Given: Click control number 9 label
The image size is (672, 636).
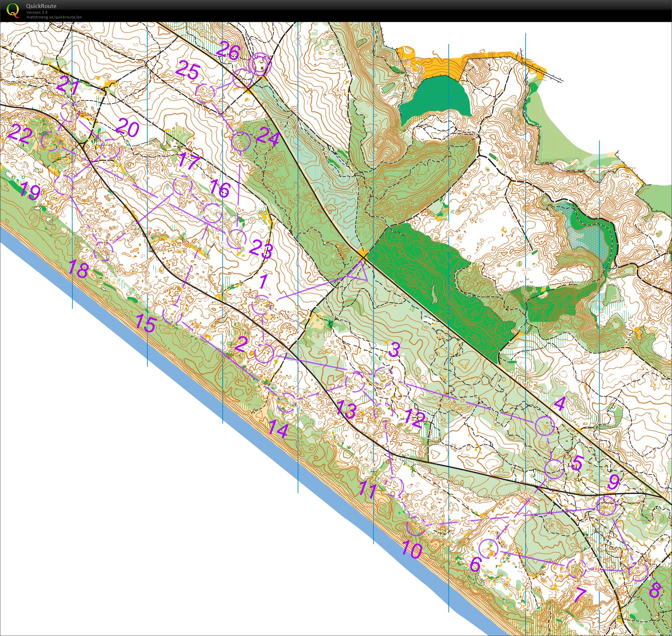Looking at the screenshot, I should (614, 482).
